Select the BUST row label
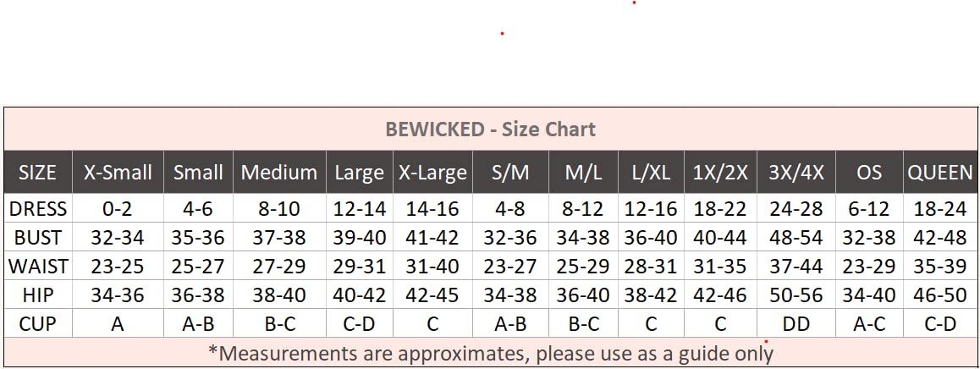 coord(37,238)
